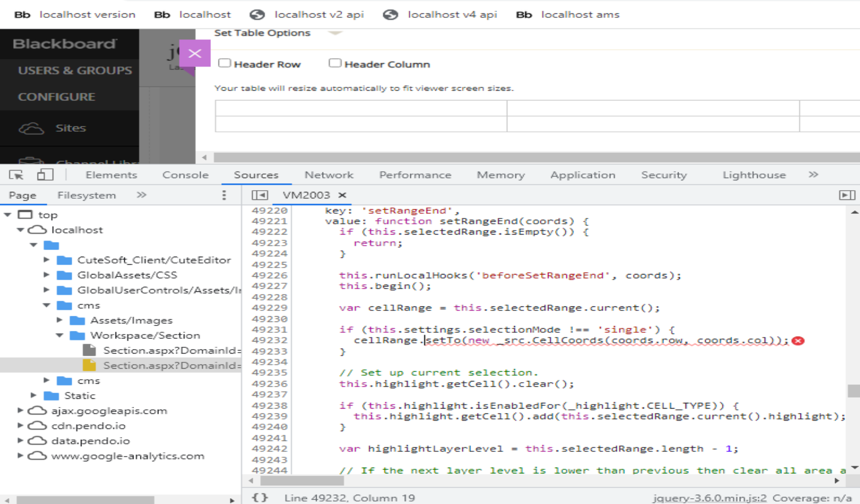Expand the CuteSoft_Client/CuteEditor folder arrow
Screen dimensions: 860x504
click(46, 260)
